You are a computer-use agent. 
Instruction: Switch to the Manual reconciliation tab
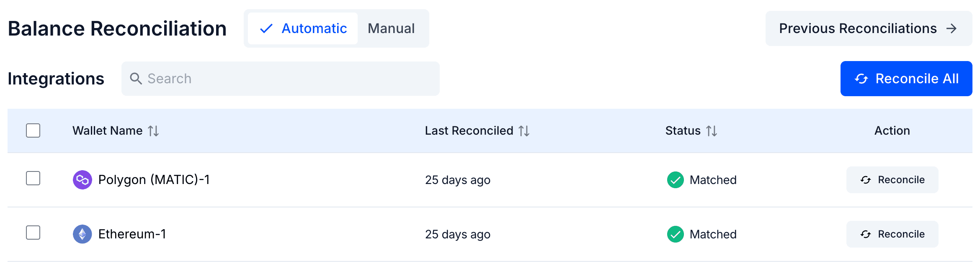coord(391,28)
